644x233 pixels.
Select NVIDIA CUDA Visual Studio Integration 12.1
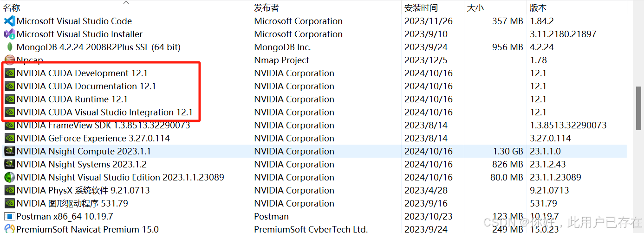tap(104, 112)
